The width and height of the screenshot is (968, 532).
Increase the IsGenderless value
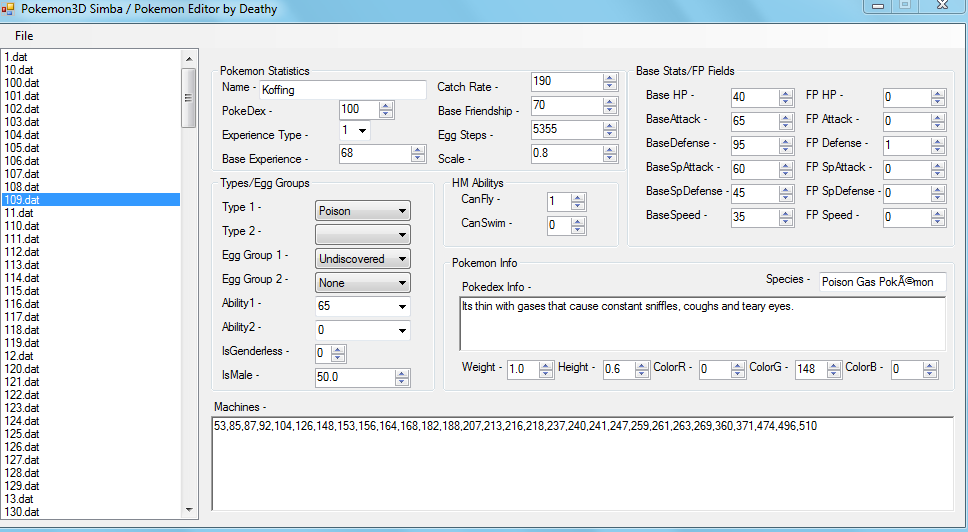click(x=337, y=348)
